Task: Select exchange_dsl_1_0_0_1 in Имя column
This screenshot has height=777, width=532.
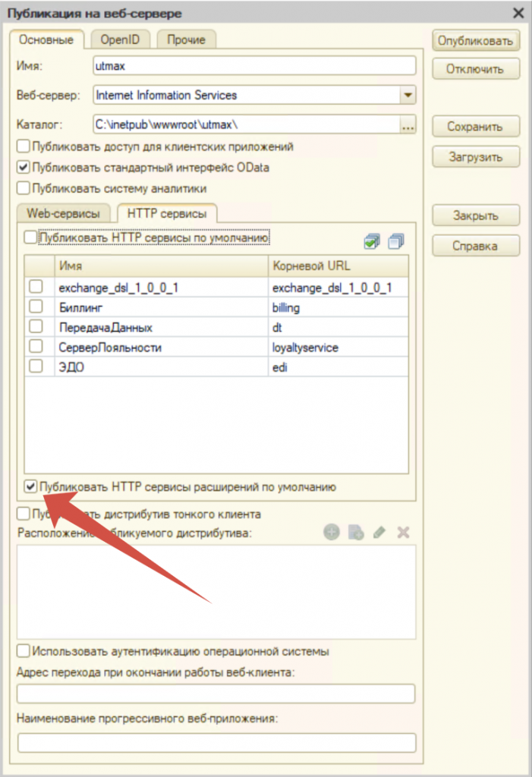Action: [x=161, y=288]
